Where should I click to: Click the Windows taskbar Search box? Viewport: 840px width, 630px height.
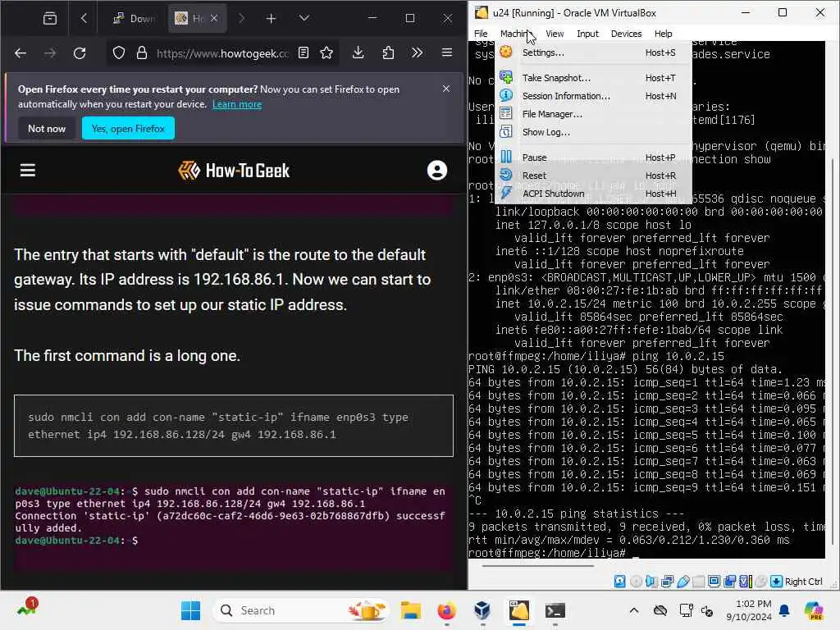301,610
